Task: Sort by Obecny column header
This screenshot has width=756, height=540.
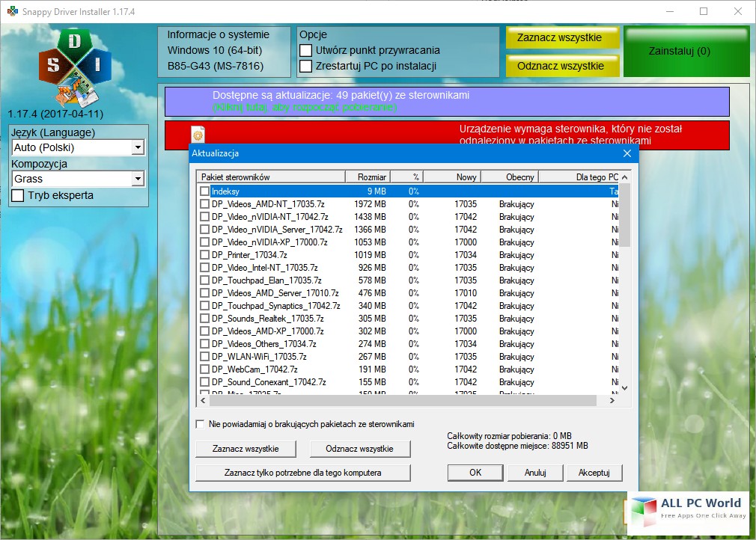Action: coord(510,177)
